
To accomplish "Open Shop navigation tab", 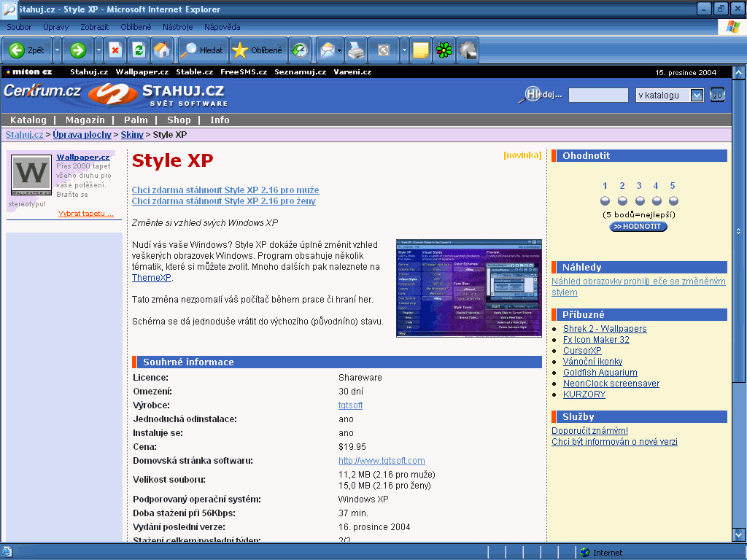I will (179, 120).
